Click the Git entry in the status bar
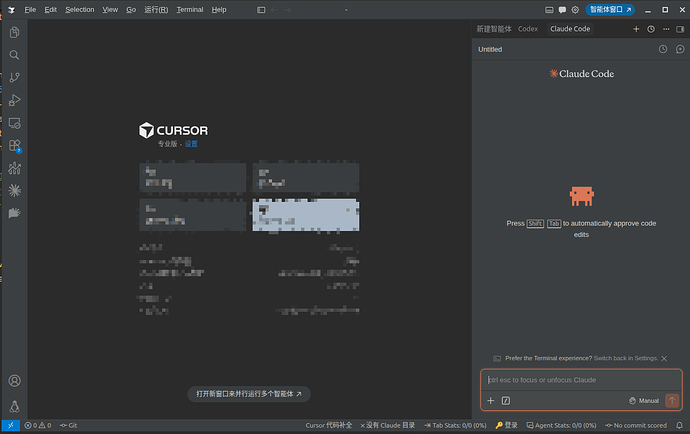The width and height of the screenshot is (690, 434). (69, 426)
